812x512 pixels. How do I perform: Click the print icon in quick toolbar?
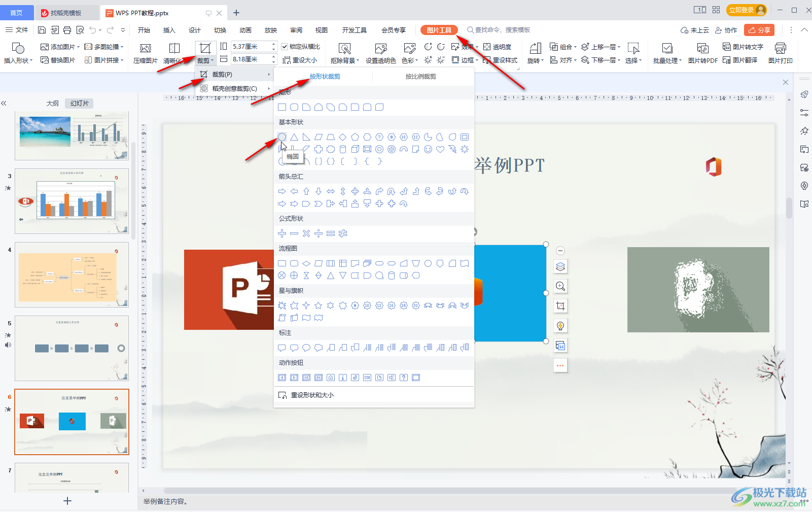pos(67,30)
